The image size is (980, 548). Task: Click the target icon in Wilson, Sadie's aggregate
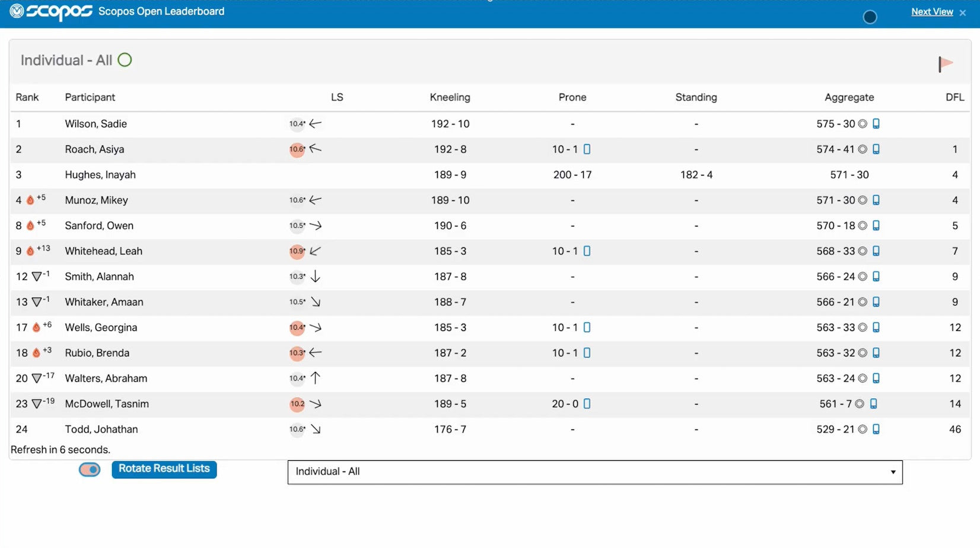click(863, 124)
